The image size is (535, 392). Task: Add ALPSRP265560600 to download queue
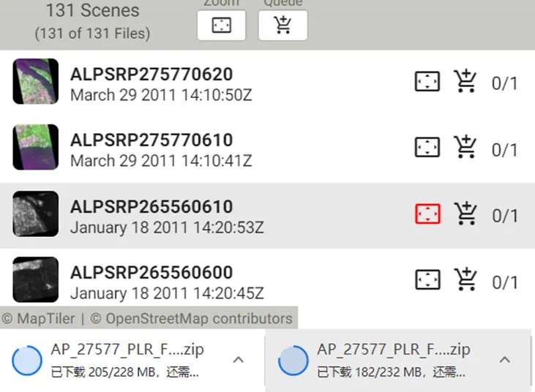[x=465, y=280]
